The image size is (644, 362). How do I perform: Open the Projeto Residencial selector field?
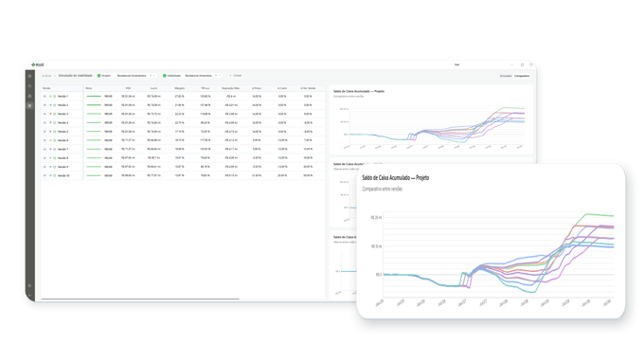135,76
